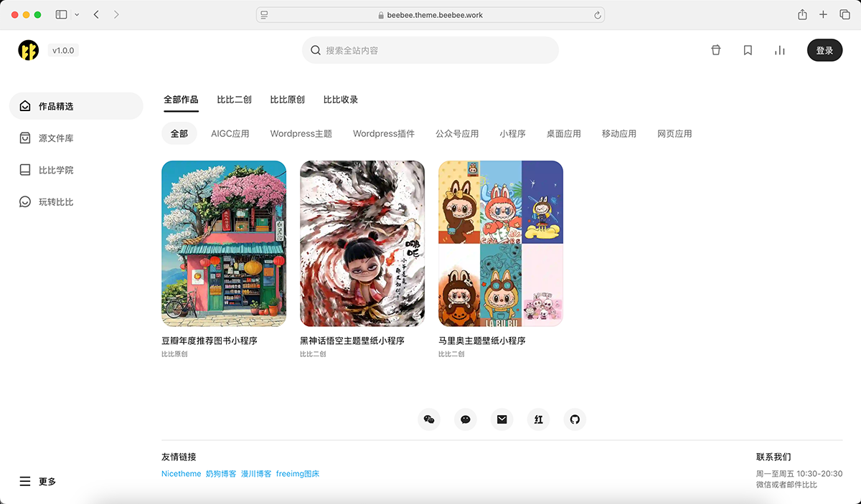Focus the 搜索全站内容 search field
861x504 pixels.
[x=430, y=50]
